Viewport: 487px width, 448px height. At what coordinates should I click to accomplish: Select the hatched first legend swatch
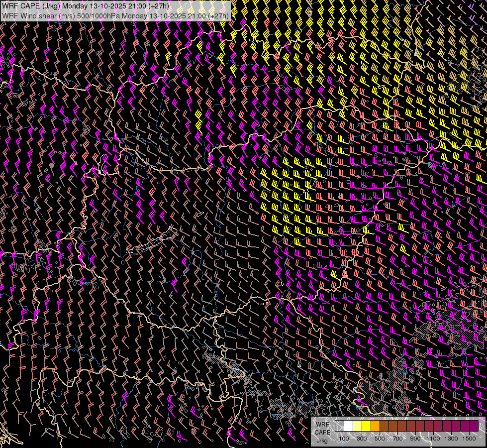pos(339,426)
